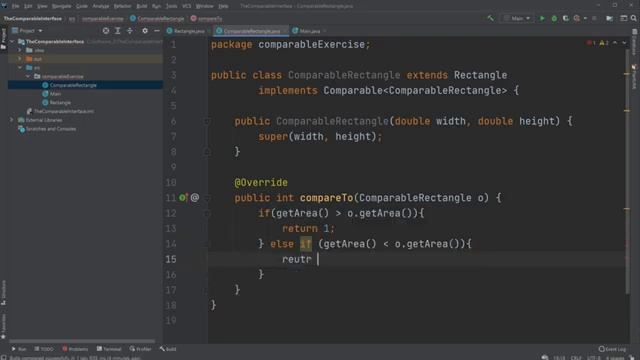This screenshot has width=640, height=360.
Task: Switch to Rectangle.java editor tab
Action: pos(186,31)
